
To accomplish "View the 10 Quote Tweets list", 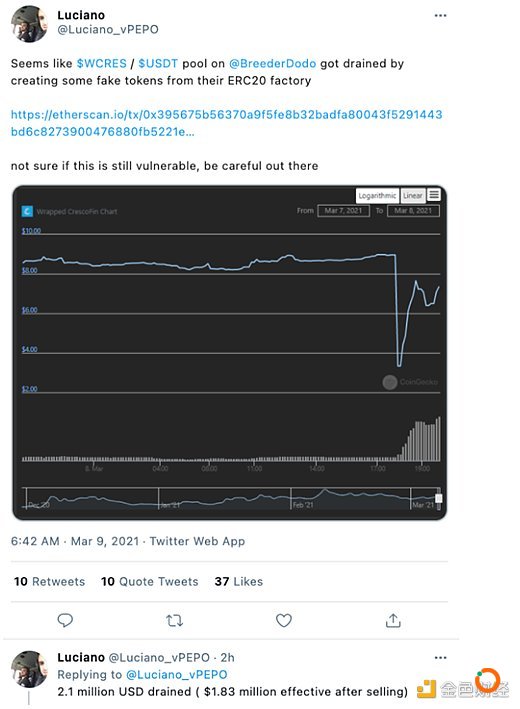I will 150,581.
